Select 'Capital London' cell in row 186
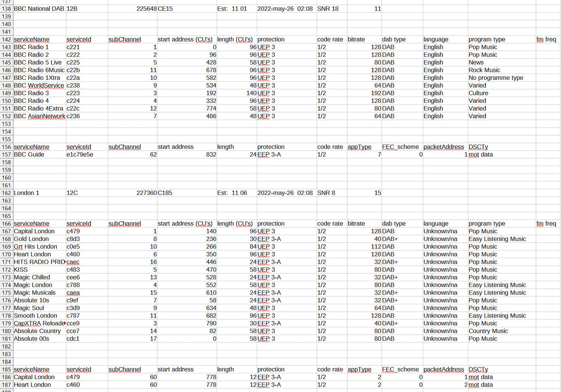The width and height of the screenshot is (561, 392). 39,377
